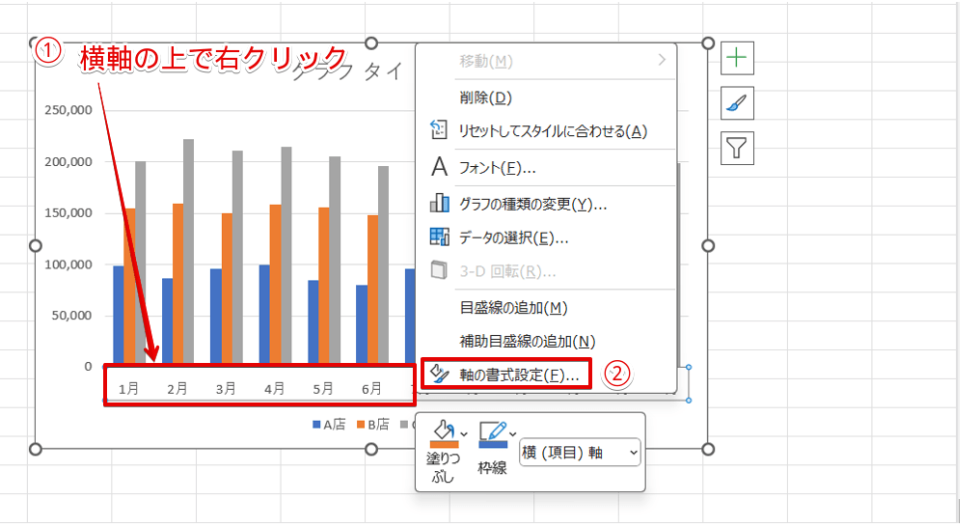The height and width of the screenshot is (528, 980).
Task: Click the 2月 axis label
Action: pos(177,389)
